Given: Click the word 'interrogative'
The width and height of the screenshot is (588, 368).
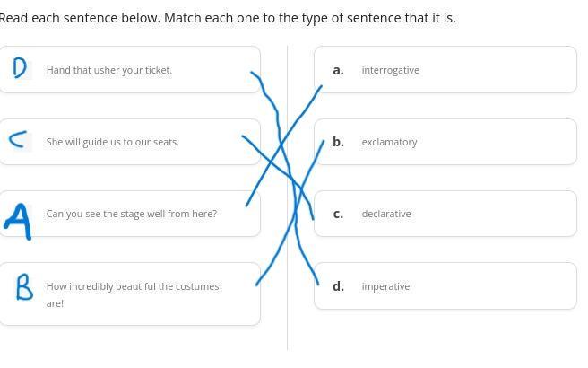Looking at the screenshot, I should (391, 70).
